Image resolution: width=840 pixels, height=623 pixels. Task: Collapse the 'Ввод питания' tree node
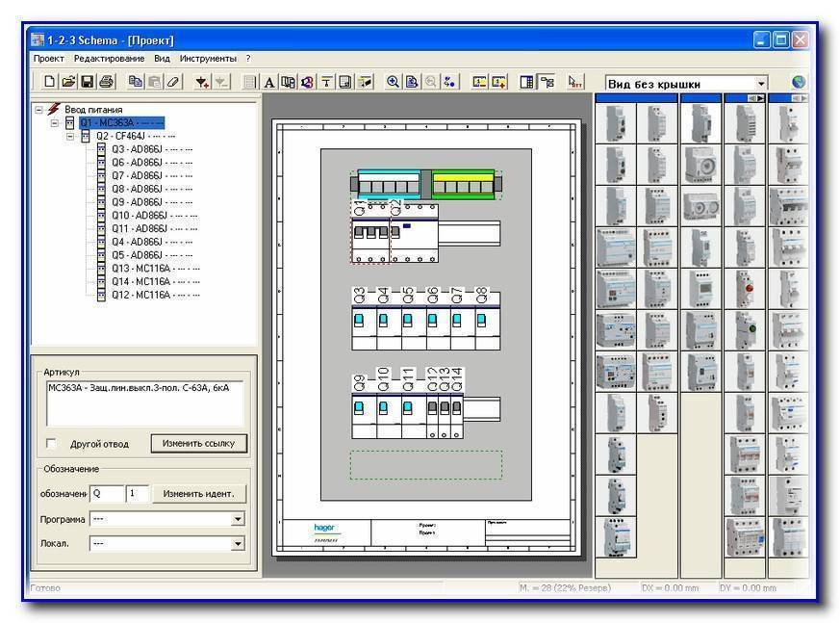39,110
